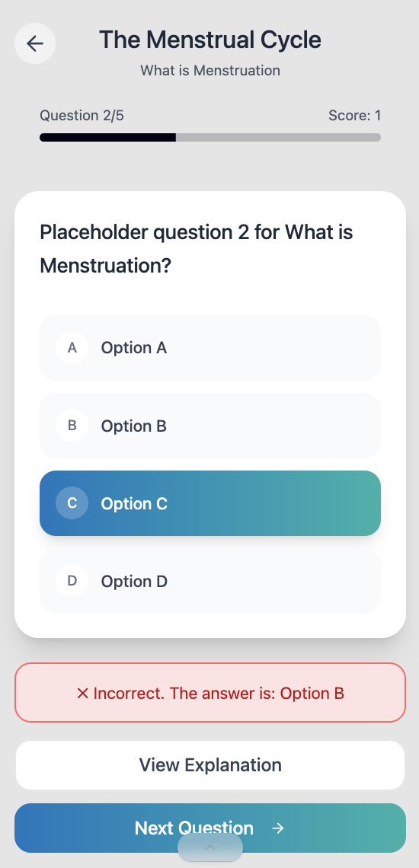
Task: Click the letter B circle badge
Action: click(72, 426)
